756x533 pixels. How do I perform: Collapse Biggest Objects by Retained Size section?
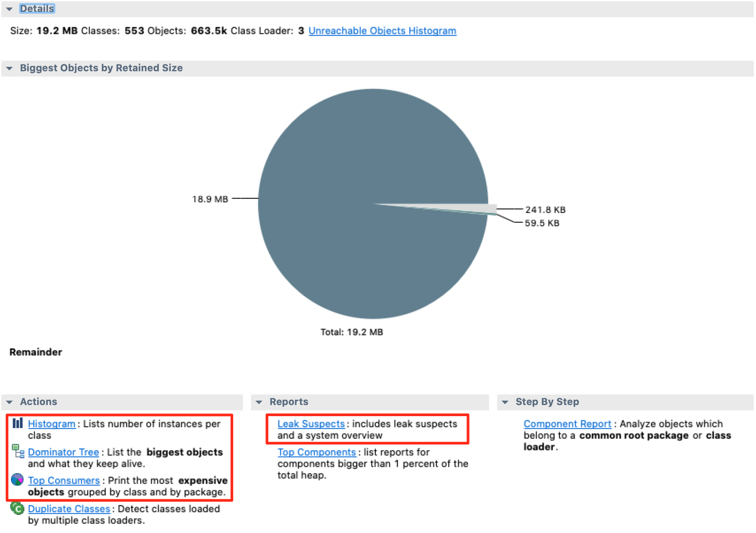click(x=9, y=68)
